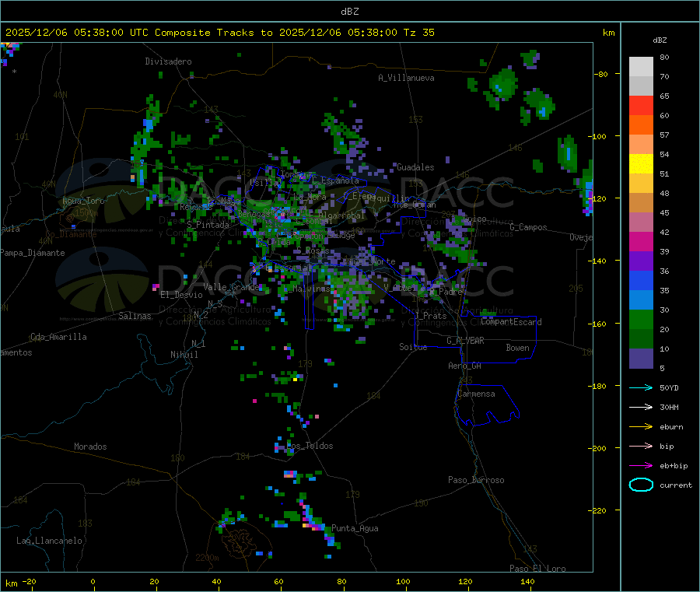This screenshot has width=700, height=592.
Task: Click the 'A_Villanueva' map label
Action: (406, 78)
